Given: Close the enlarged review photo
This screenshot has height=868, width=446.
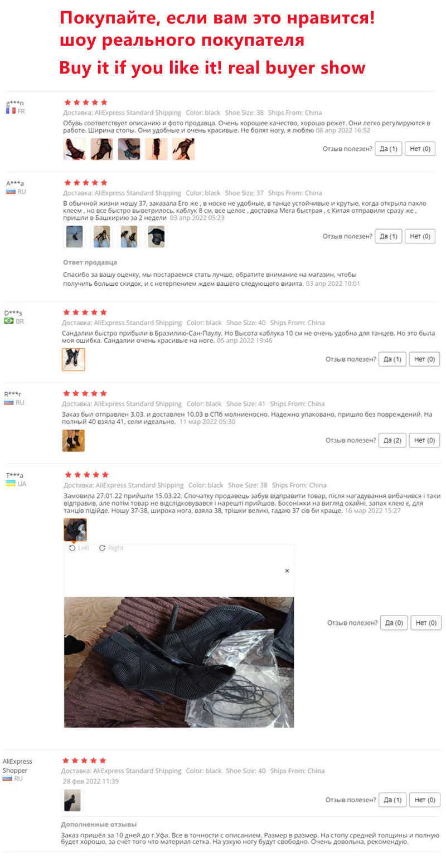Looking at the screenshot, I should 287,570.
